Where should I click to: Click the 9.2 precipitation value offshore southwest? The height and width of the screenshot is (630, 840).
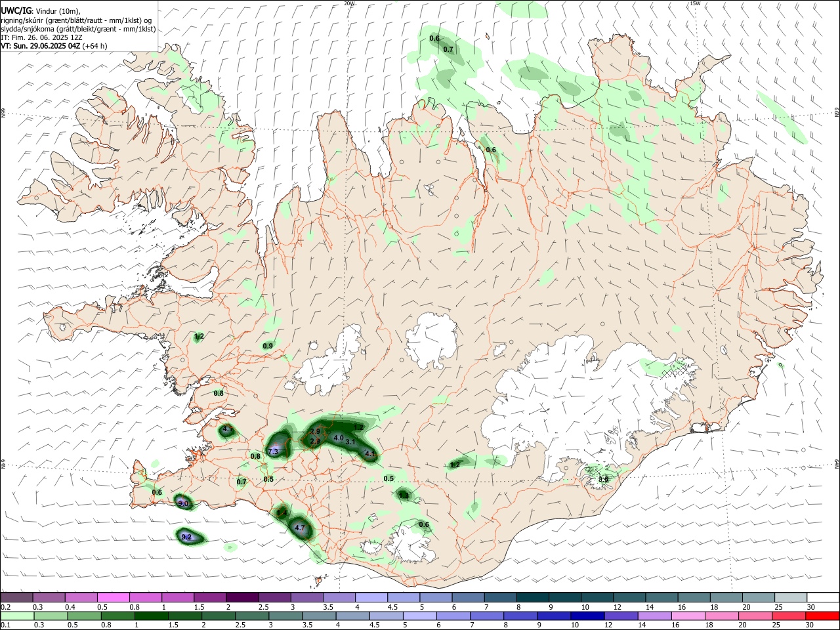coord(186,537)
